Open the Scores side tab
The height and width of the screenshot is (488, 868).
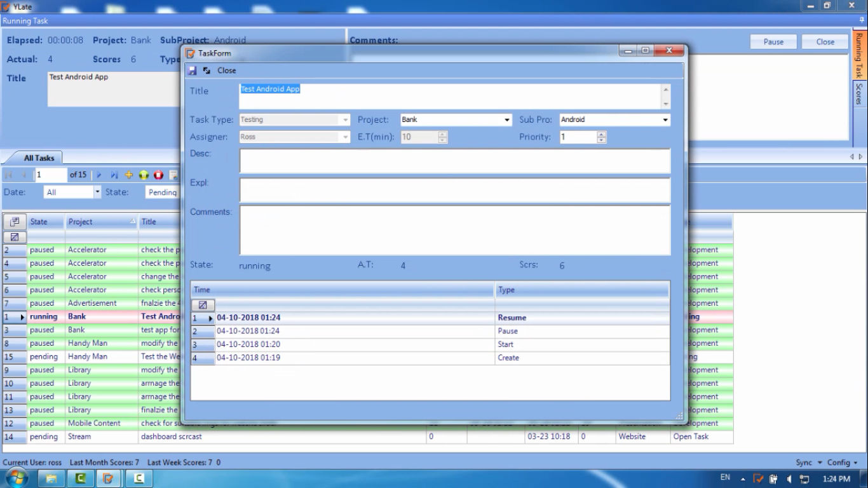(x=859, y=93)
